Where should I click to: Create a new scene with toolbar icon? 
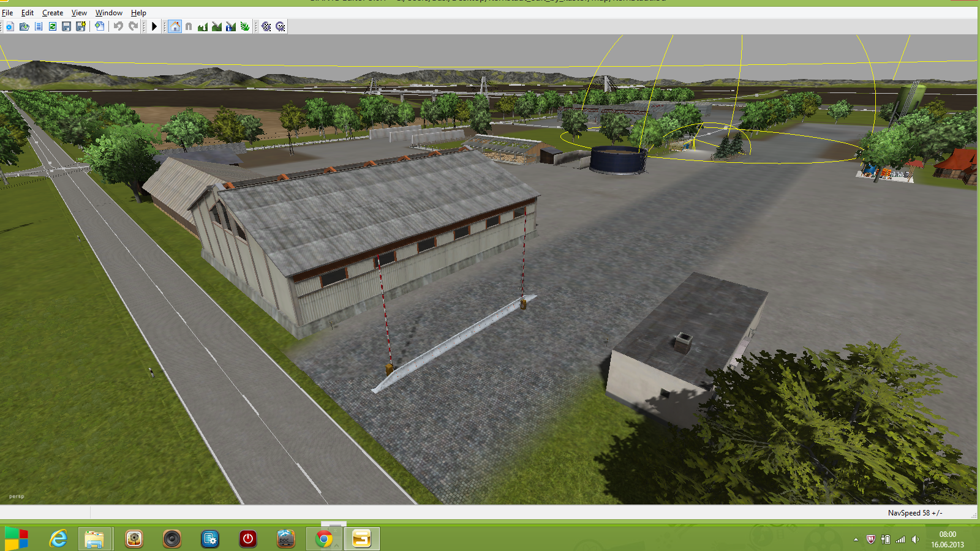click(x=10, y=26)
